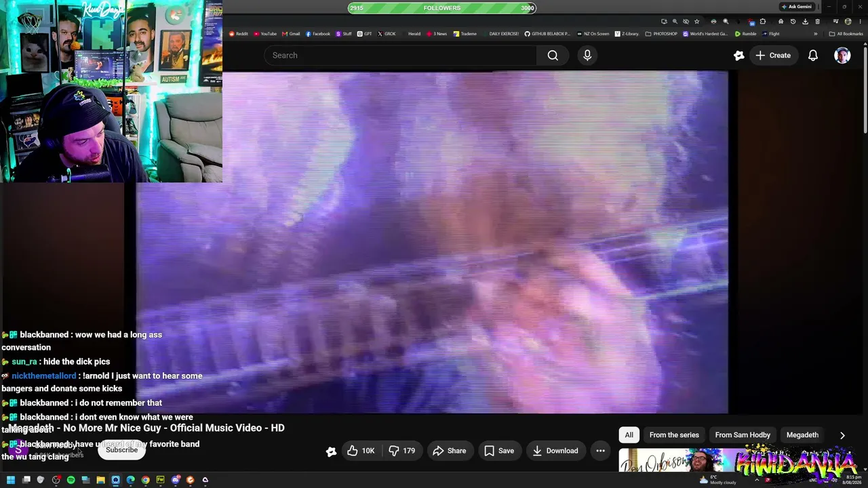
Task: Open YouTube bookmark in bookmarks bar
Action: [265, 34]
